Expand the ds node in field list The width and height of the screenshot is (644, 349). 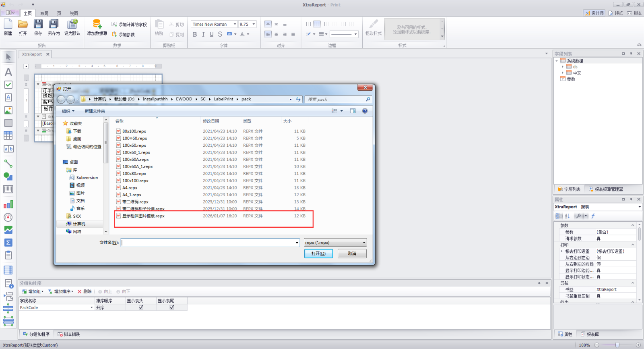point(563,67)
